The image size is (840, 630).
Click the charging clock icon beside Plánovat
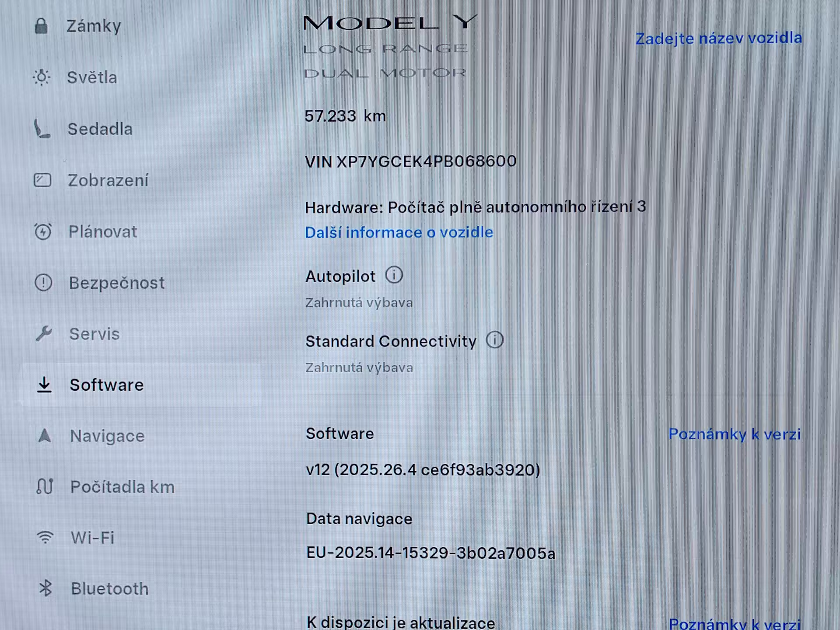(43, 231)
